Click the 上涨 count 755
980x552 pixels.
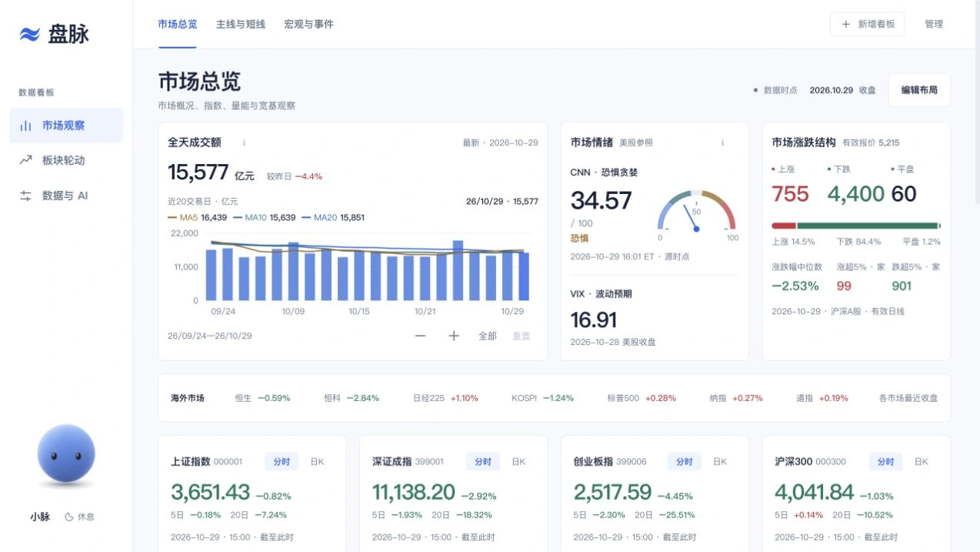click(790, 194)
